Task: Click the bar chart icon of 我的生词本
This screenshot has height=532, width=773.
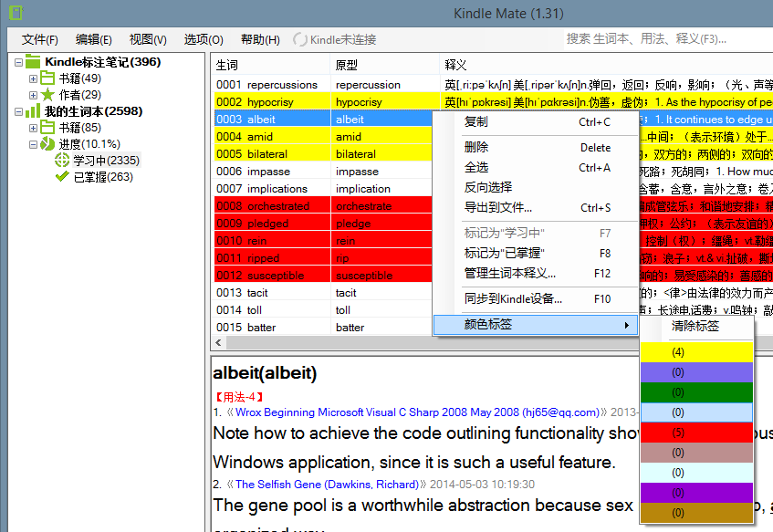Action: (x=33, y=111)
